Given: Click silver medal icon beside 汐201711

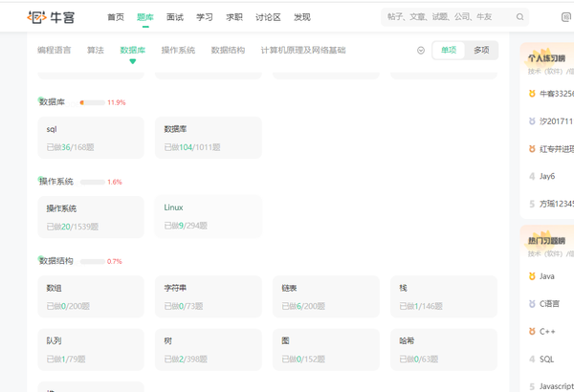Looking at the screenshot, I should tap(532, 120).
